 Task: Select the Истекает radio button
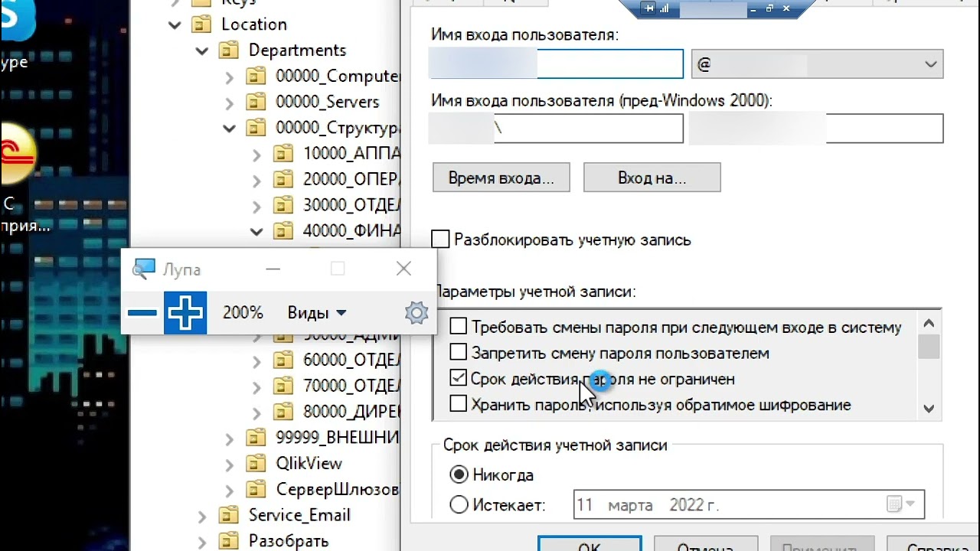pos(459,505)
